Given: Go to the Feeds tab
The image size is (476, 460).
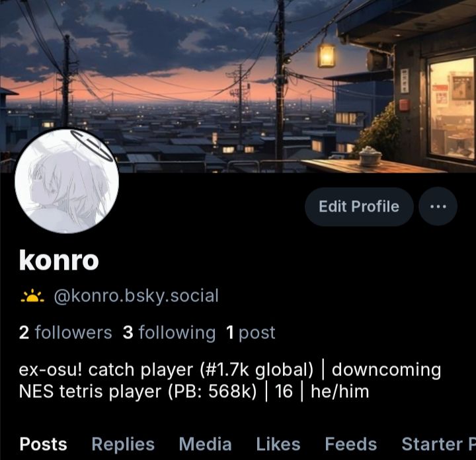Looking at the screenshot, I should 351,444.
